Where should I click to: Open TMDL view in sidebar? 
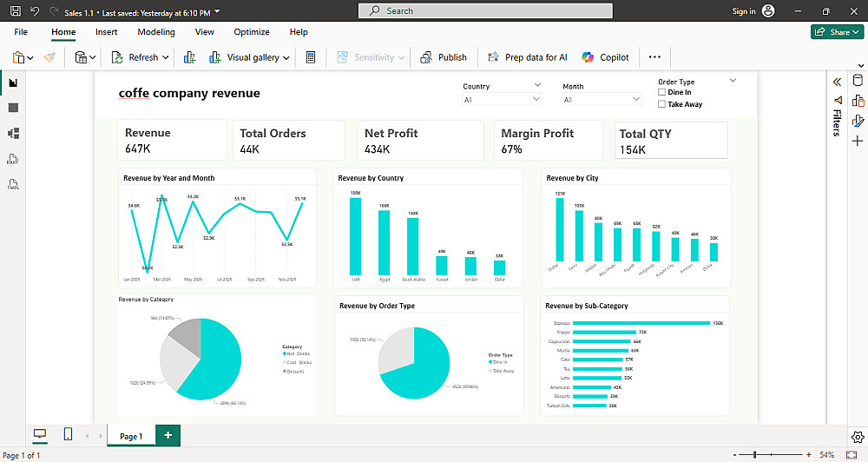pyautogui.click(x=13, y=184)
